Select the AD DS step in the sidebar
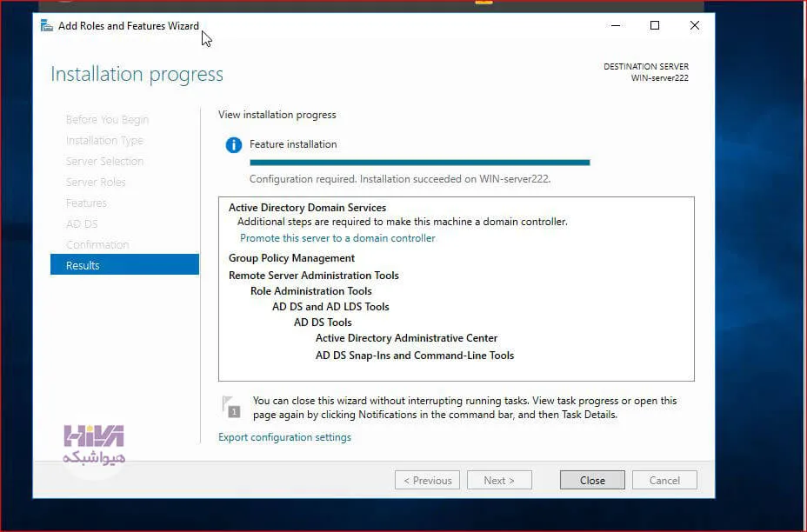 [x=82, y=223]
